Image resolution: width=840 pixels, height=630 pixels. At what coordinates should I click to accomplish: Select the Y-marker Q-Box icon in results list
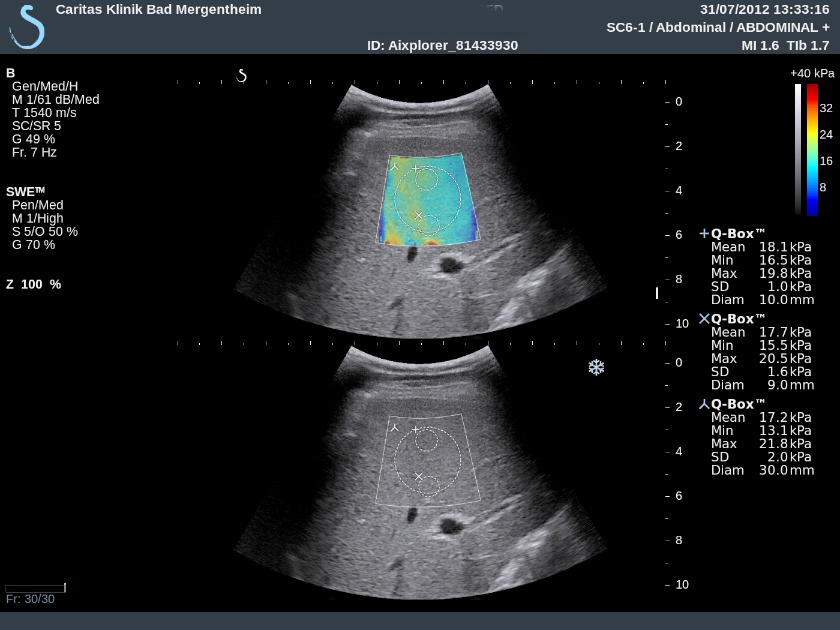tap(704, 404)
